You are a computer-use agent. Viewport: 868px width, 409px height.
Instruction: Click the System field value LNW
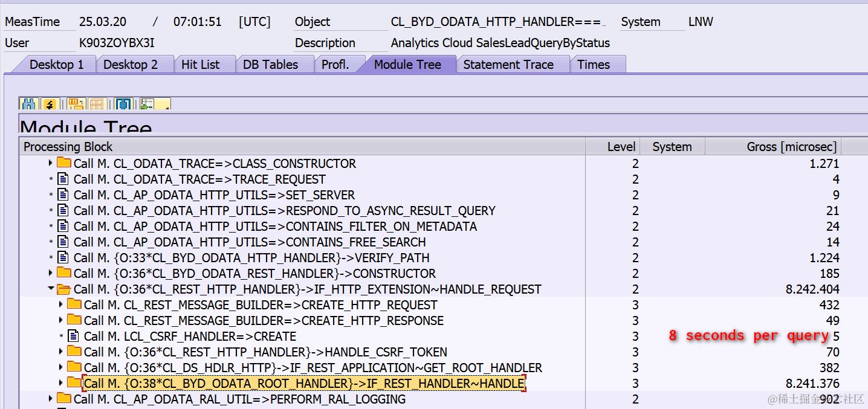701,22
